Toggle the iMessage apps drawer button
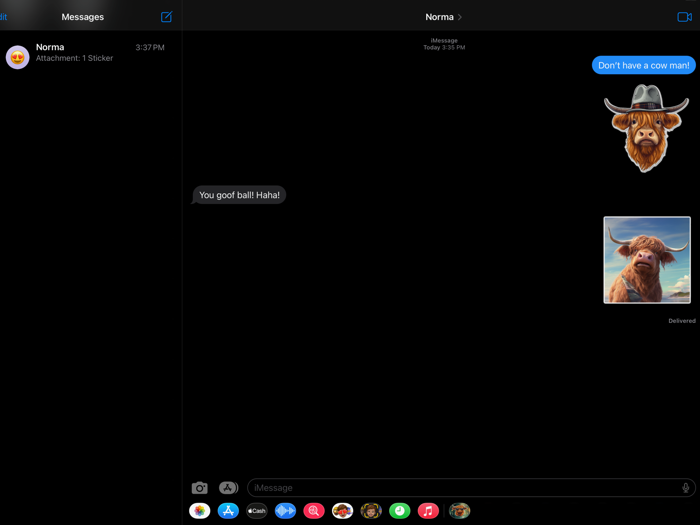The height and width of the screenshot is (525, 700). tap(229, 488)
